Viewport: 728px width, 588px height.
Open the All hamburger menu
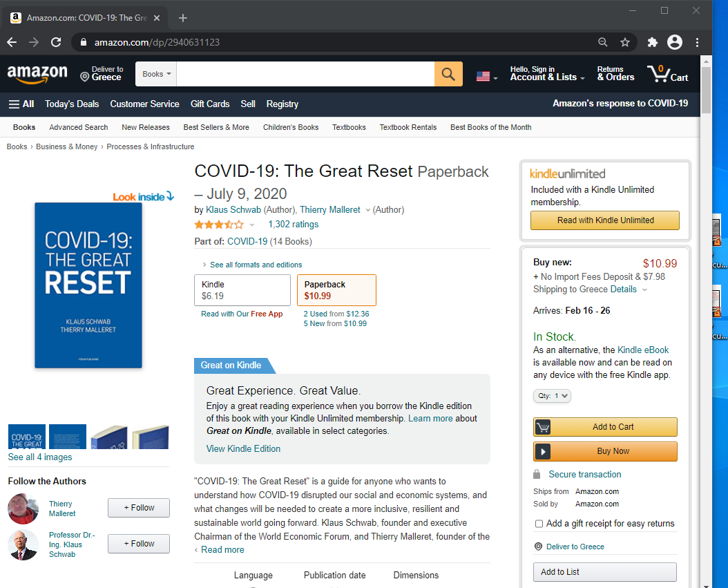coord(21,104)
